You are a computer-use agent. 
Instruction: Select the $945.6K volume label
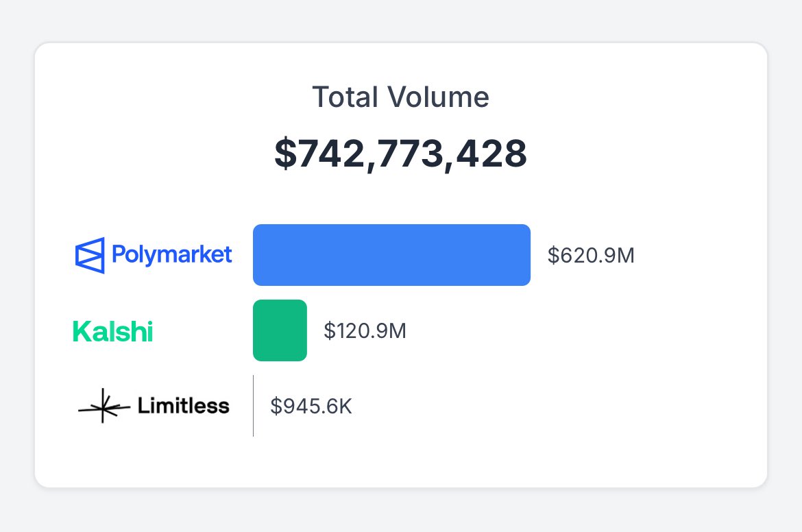pos(311,406)
